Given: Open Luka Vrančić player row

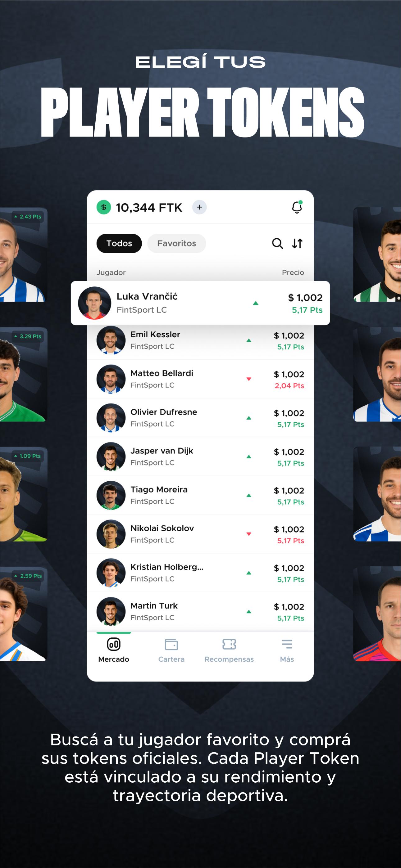Looking at the screenshot, I should [x=200, y=303].
